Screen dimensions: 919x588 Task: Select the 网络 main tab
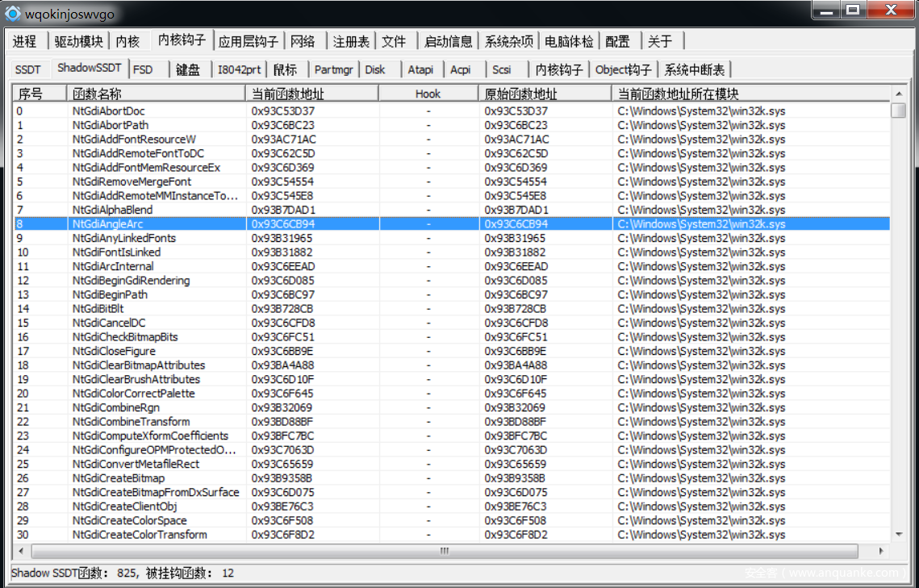coord(303,41)
